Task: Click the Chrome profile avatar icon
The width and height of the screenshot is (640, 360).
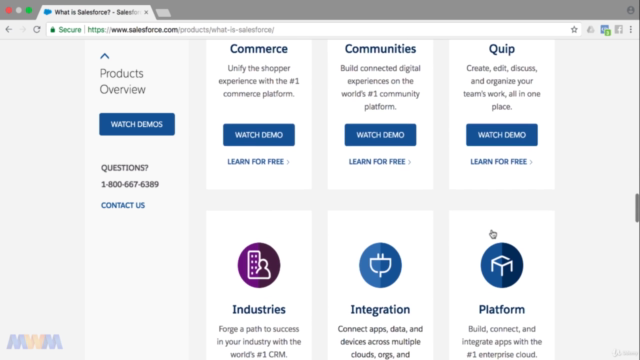Action: (631, 10)
